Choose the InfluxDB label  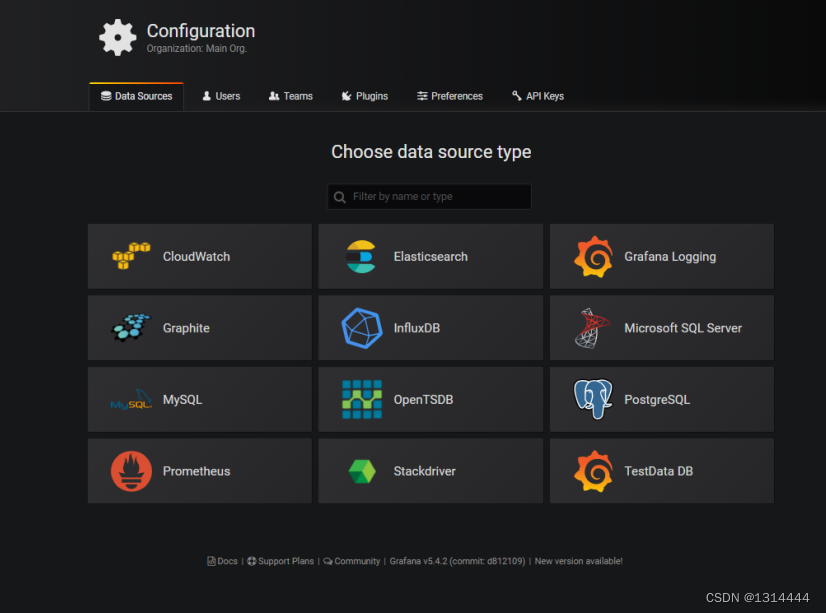(x=417, y=328)
